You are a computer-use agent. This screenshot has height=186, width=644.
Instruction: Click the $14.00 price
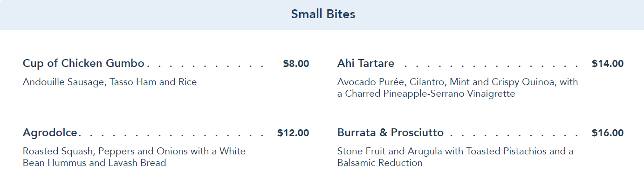(x=608, y=64)
